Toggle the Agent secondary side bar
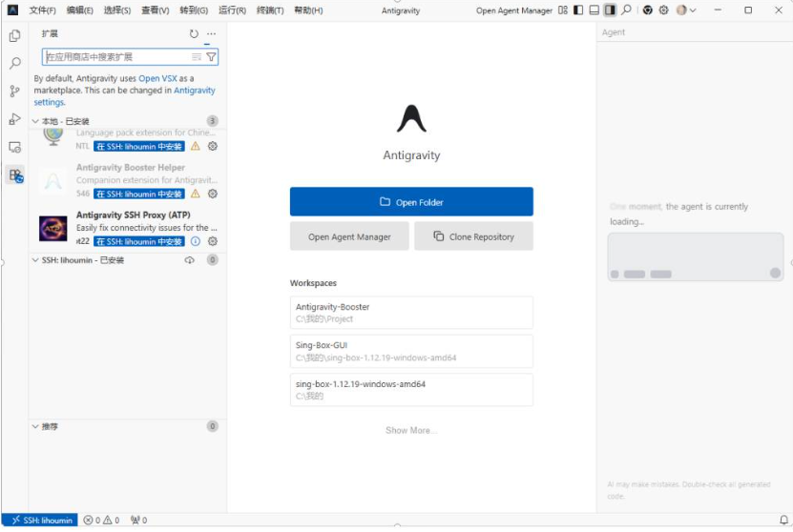 [610, 10]
